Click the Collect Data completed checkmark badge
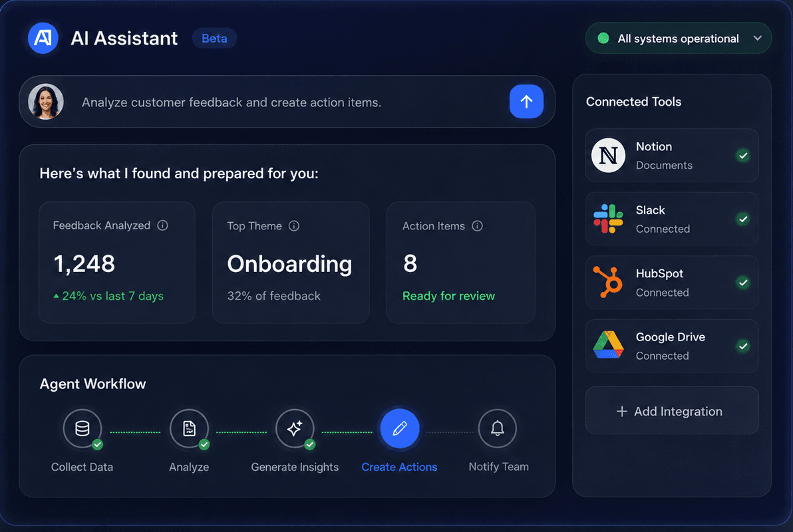The image size is (793, 532). pos(98,444)
